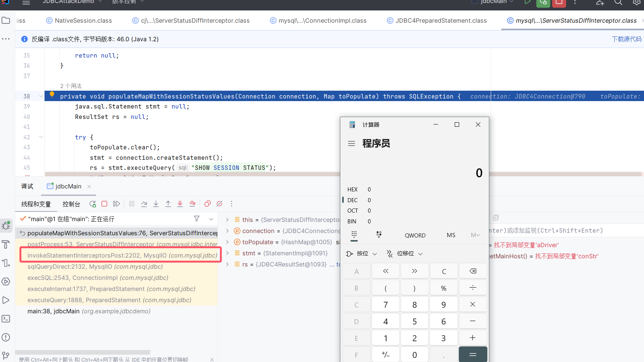Click the Step Into arrow in debug toolbar
Screen dimensions: 644x362
(x=156, y=204)
